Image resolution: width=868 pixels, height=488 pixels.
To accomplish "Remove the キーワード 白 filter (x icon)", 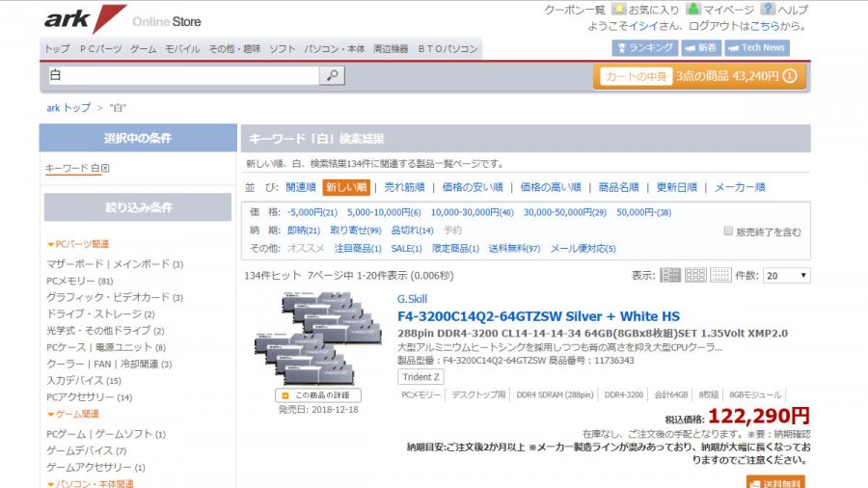I will click(105, 168).
